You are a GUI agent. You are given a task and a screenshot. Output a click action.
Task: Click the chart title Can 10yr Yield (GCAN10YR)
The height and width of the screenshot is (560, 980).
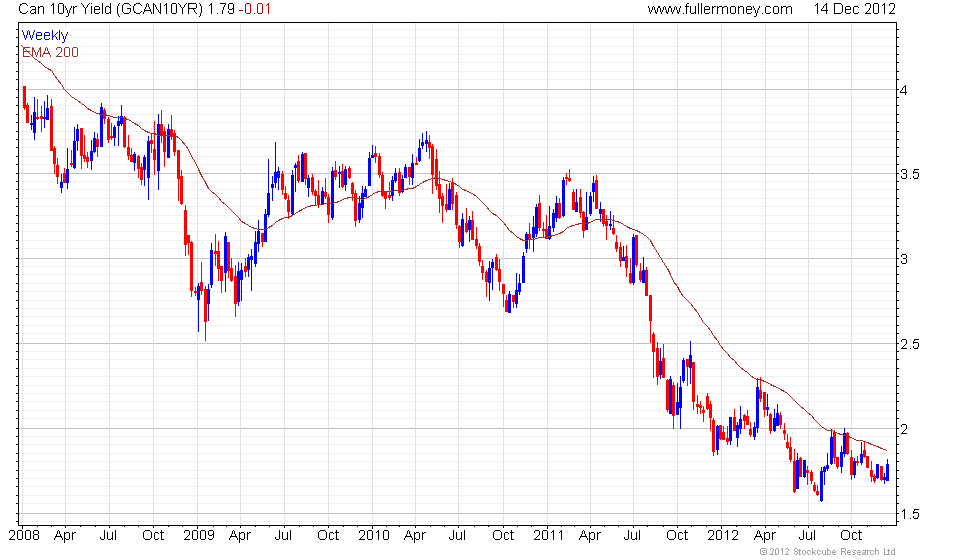(111, 9)
